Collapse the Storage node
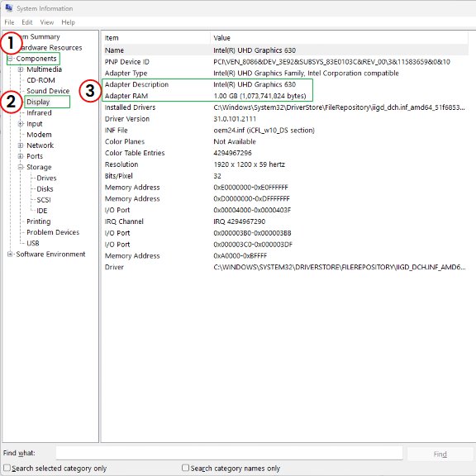The height and width of the screenshot is (476, 476). pyautogui.click(x=21, y=167)
